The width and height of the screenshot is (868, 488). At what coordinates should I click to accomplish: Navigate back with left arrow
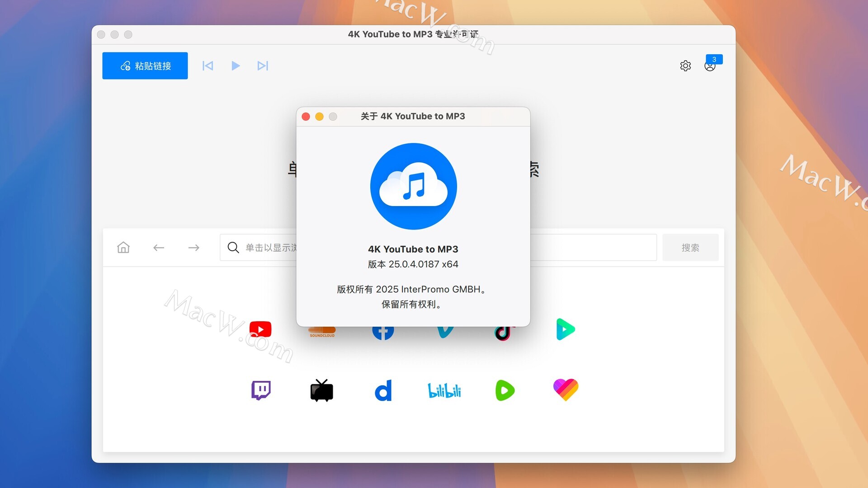coord(159,248)
